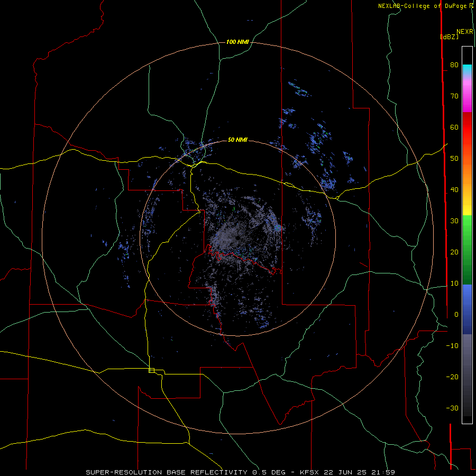Click the "50 NMI" range ring label
476x476 pixels.
pyautogui.click(x=237, y=140)
